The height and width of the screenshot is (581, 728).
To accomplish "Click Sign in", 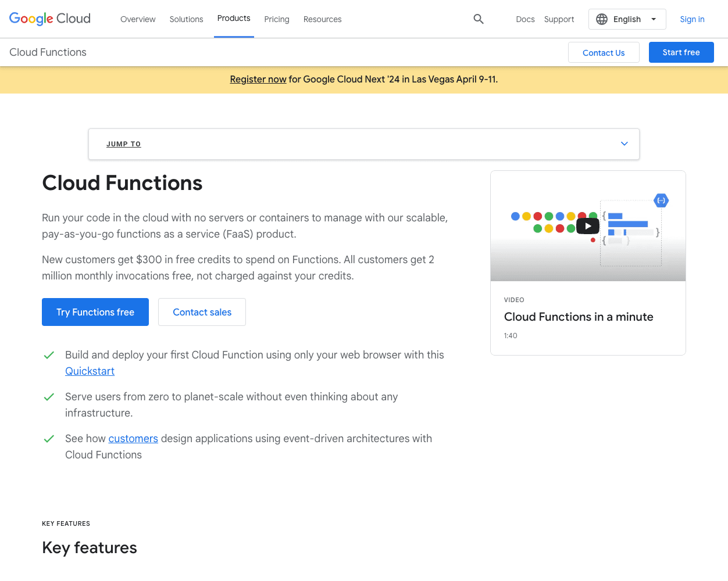I will 692,19.
